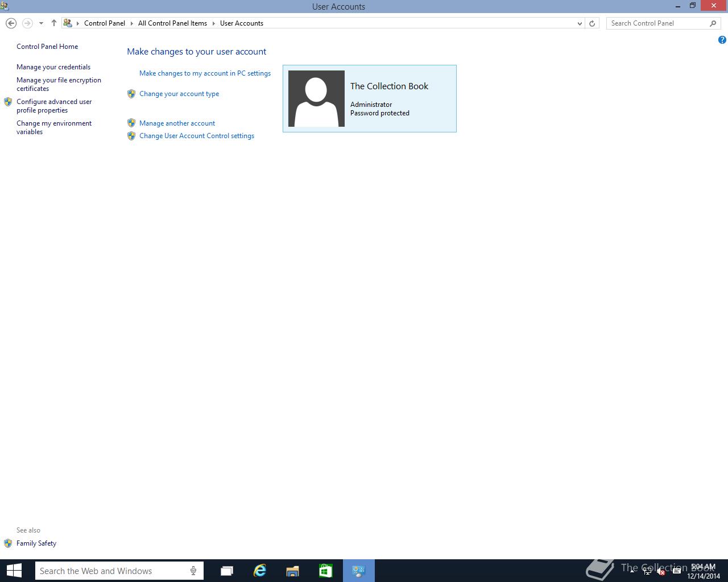Screen dimensions: 728x582
Task: Open the Windows Start button
Action: (x=14, y=571)
